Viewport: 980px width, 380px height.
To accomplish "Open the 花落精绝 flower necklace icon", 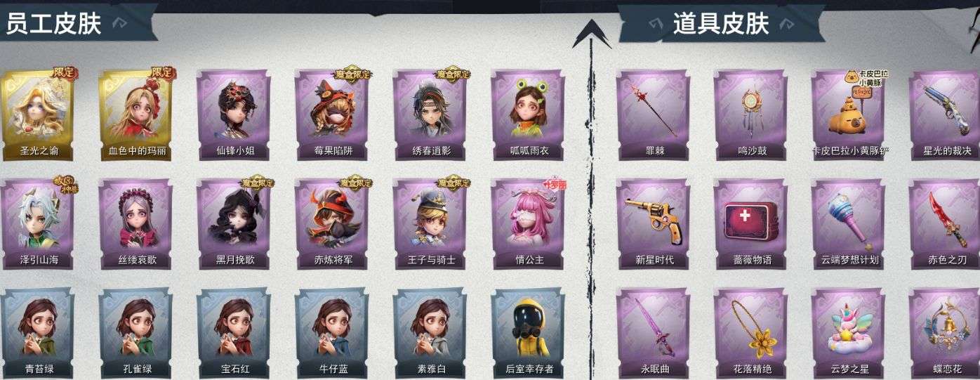I will point(751,333).
